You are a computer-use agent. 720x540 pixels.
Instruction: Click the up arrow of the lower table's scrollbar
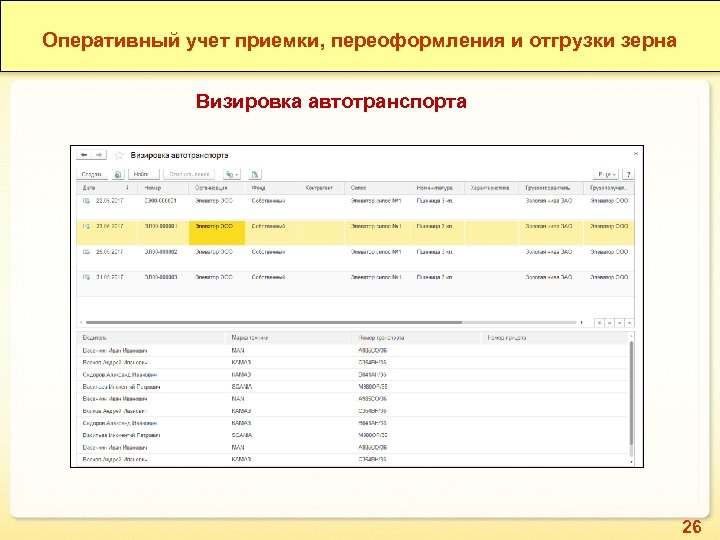click(x=631, y=336)
